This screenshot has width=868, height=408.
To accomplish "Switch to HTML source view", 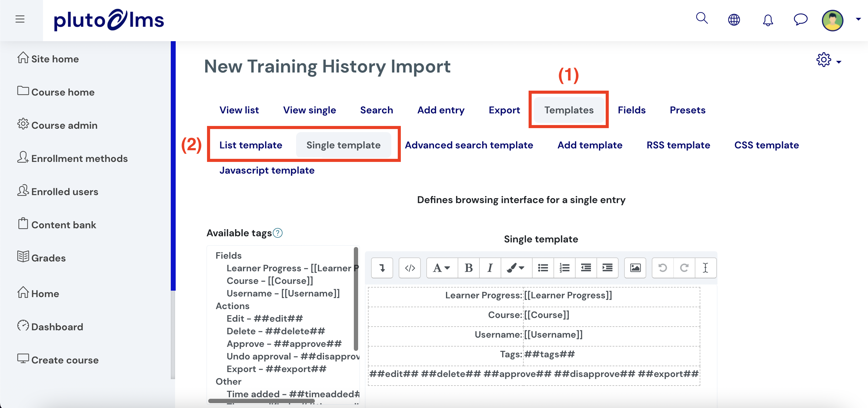I will pyautogui.click(x=410, y=268).
